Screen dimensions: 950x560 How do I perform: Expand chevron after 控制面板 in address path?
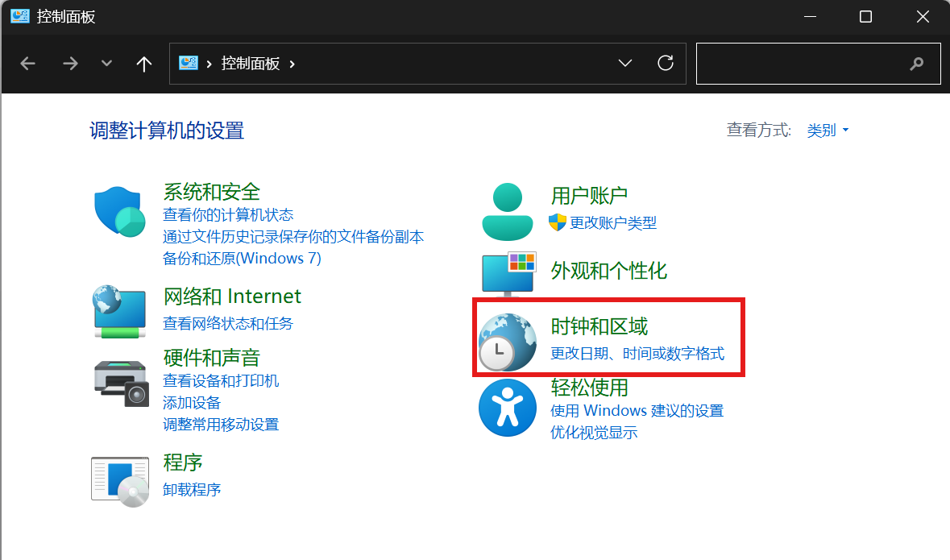tap(292, 64)
